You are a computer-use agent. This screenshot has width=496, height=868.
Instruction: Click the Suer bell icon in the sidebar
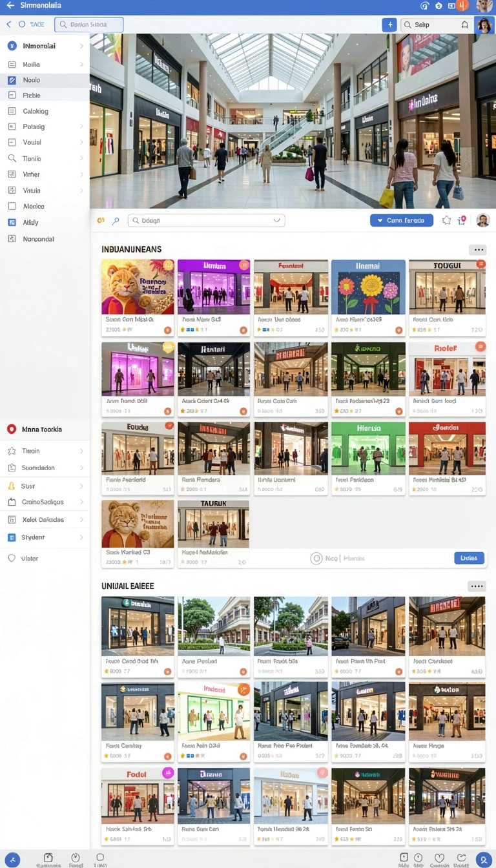[x=11, y=486]
